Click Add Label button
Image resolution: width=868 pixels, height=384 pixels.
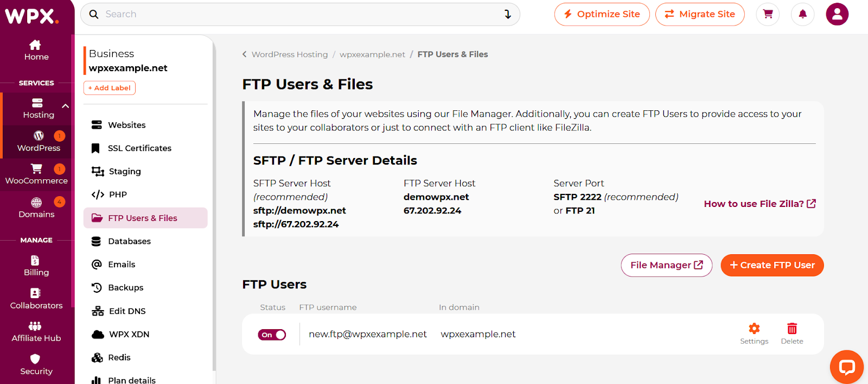point(110,88)
